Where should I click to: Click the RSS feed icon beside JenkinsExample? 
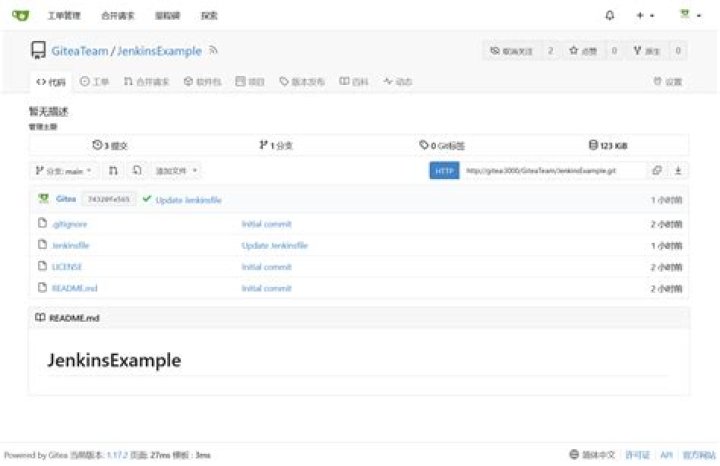[213, 50]
